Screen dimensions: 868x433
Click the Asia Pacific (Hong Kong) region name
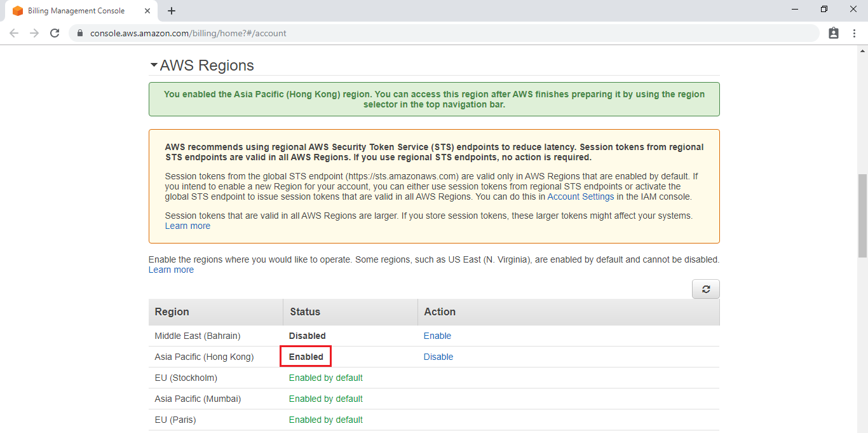pyautogui.click(x=204, y=357)
